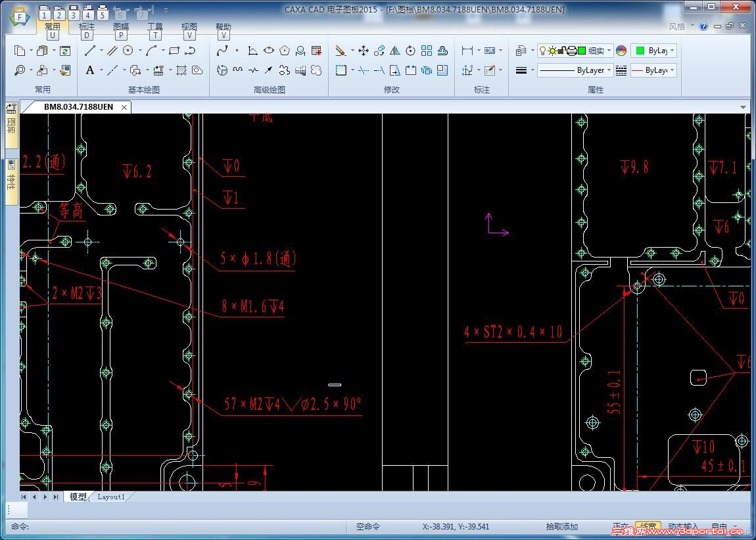Select the Line drawing tool
Screen dimensions: 756x540
coord(91,49)
